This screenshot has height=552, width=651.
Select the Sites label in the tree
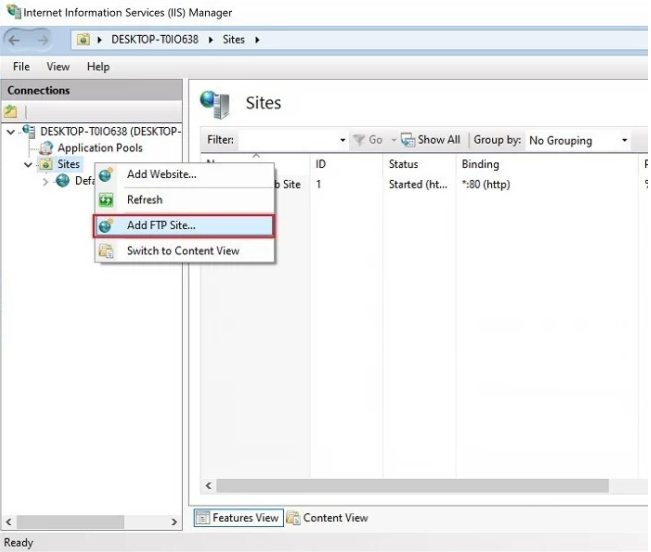pos(69,164)
